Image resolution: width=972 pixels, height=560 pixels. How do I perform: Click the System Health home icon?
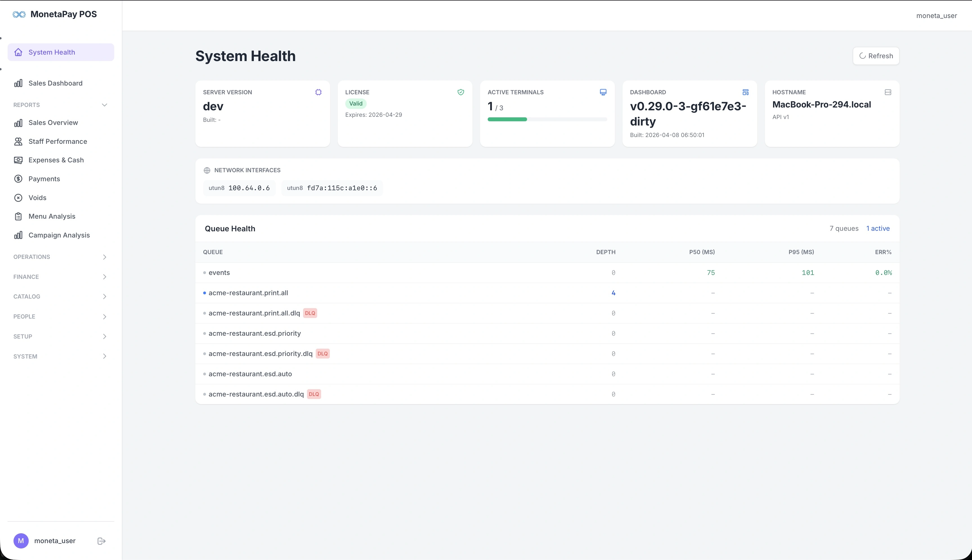click(18, 52)
